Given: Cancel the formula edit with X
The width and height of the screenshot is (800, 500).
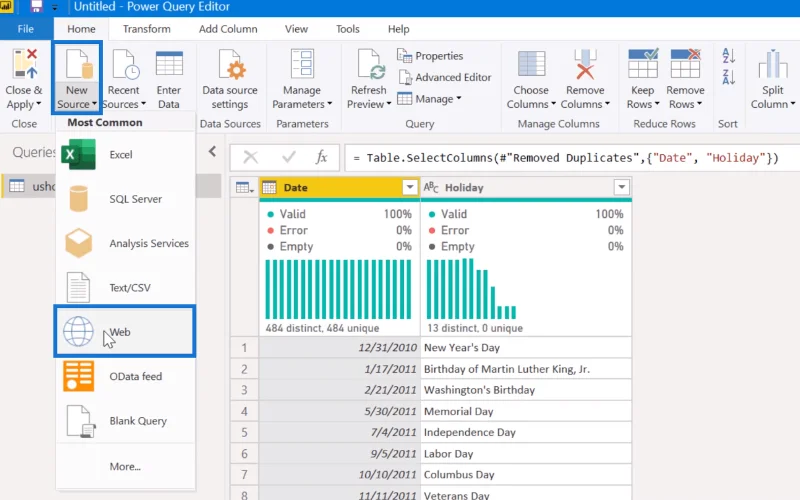Looking at the screenshot, I should (251, 157).
